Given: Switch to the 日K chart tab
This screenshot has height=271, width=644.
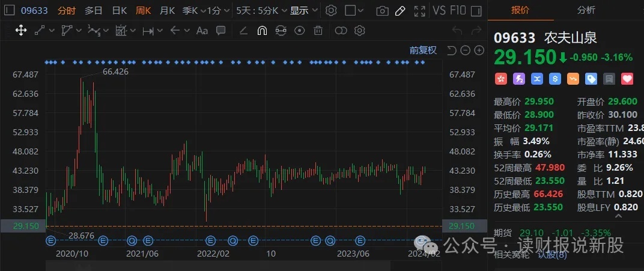Looking at the screenshot, I should click(120, 11).
